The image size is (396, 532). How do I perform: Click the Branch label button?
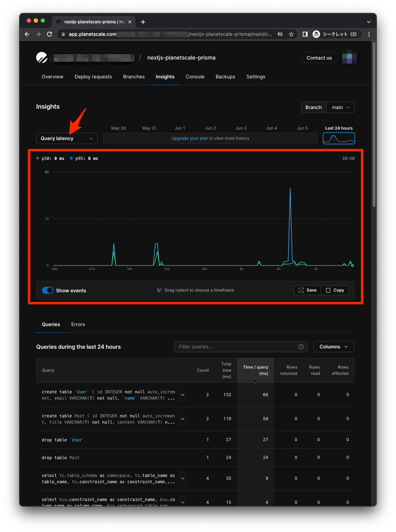[314, 107]
